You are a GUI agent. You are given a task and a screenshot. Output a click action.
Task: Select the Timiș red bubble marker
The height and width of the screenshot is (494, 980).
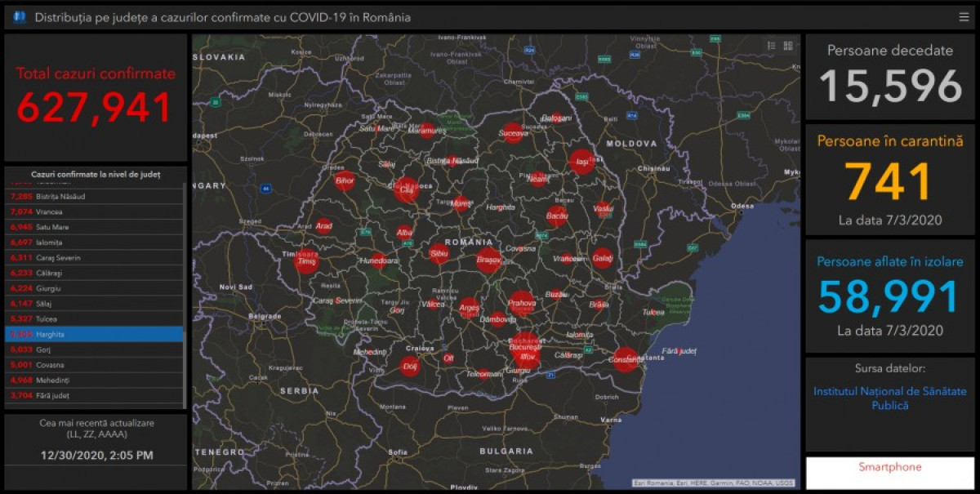click(x=306, y=262)
